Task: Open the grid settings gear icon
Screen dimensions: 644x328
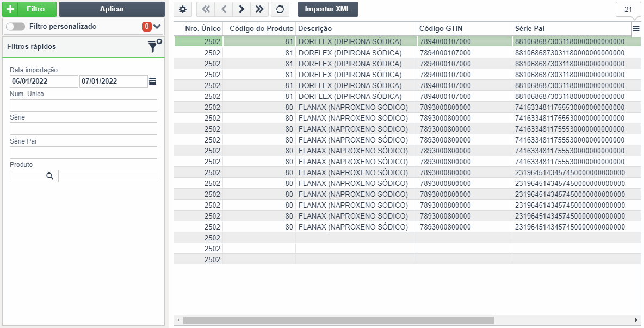Action: point(183,9)
